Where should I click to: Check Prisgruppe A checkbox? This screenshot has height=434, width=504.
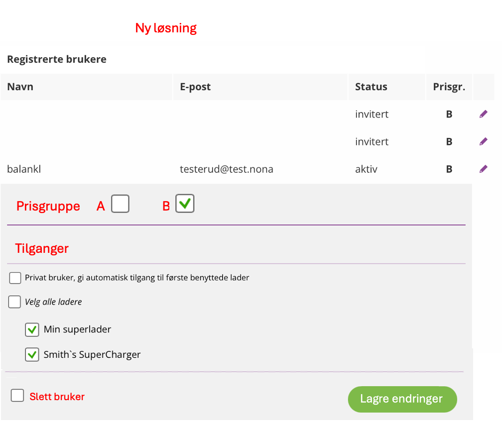tap(120, 204)
